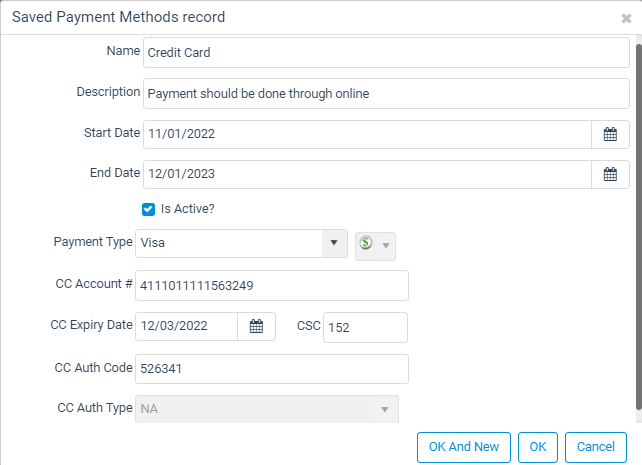642x465 pixels.
Task: Click the OK And New button
Action: coord(464,446)
